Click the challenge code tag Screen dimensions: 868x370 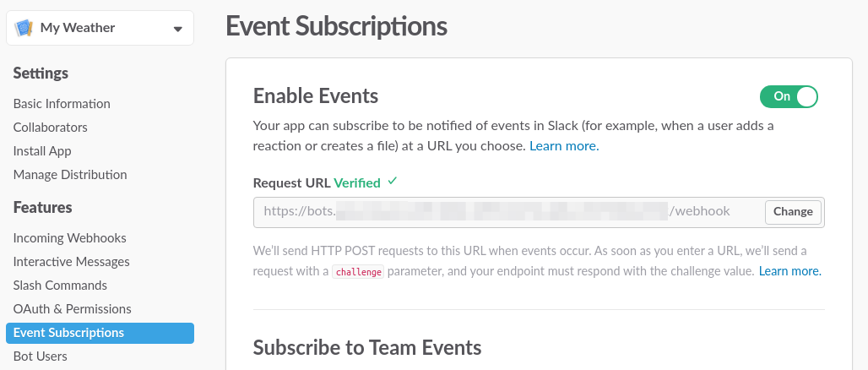(x=358, y=272)
